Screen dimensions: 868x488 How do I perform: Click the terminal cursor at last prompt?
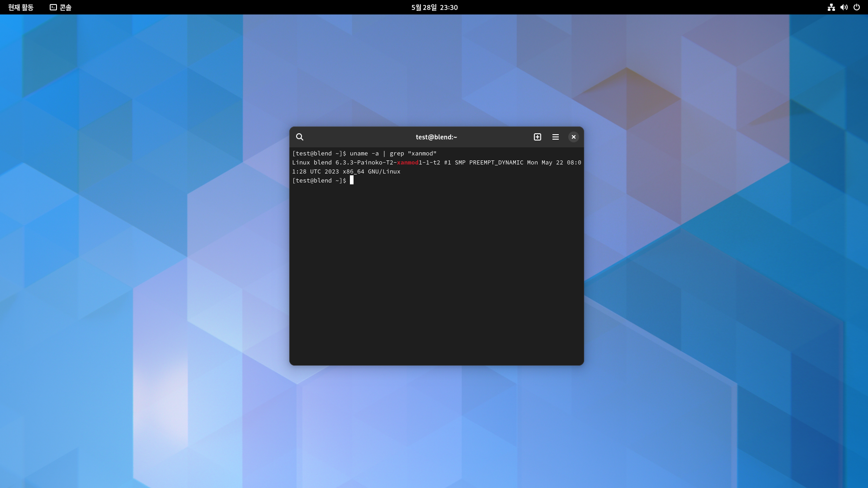point(352,180)
